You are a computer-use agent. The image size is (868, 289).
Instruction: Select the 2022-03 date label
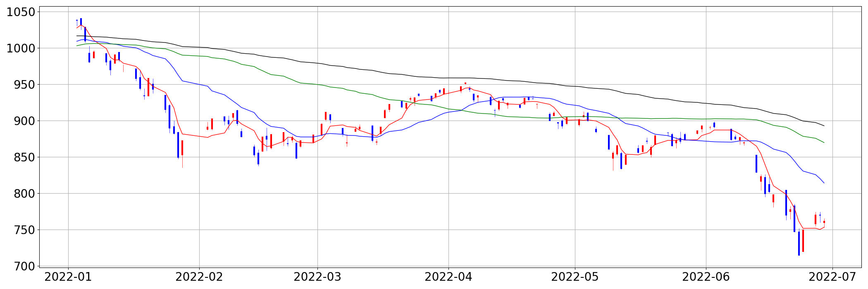(317, 277)
